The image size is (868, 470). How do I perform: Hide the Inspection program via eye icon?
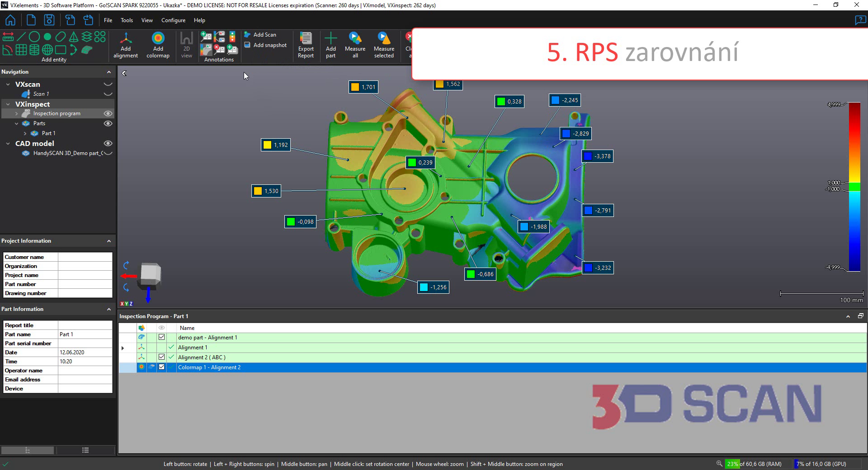(108, 113)
